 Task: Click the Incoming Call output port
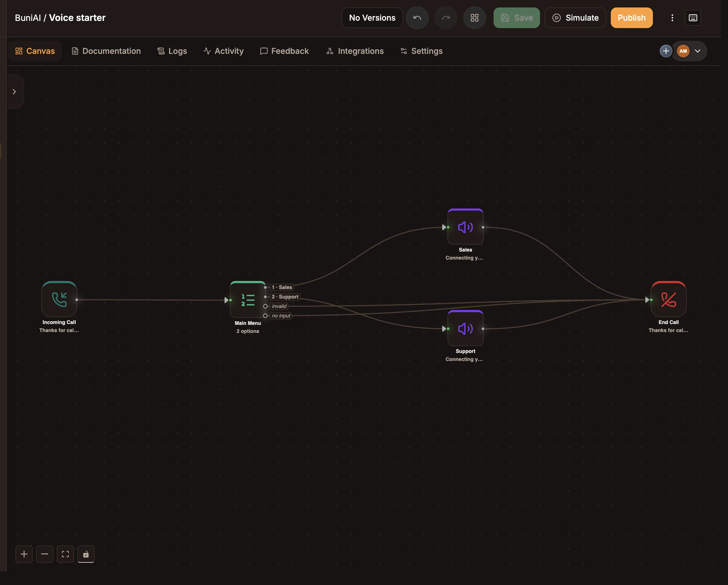click(77, 300)
